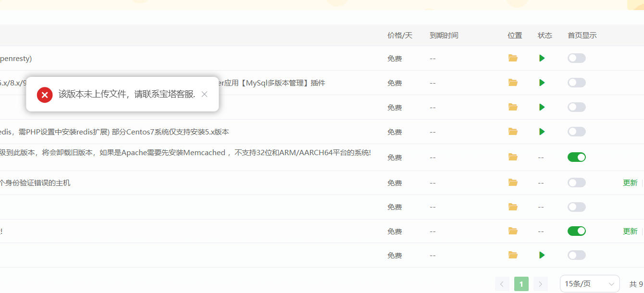Dismiss the 该版本未上传文件 notification
Screen dimensions: 644x293
(204, 94)
